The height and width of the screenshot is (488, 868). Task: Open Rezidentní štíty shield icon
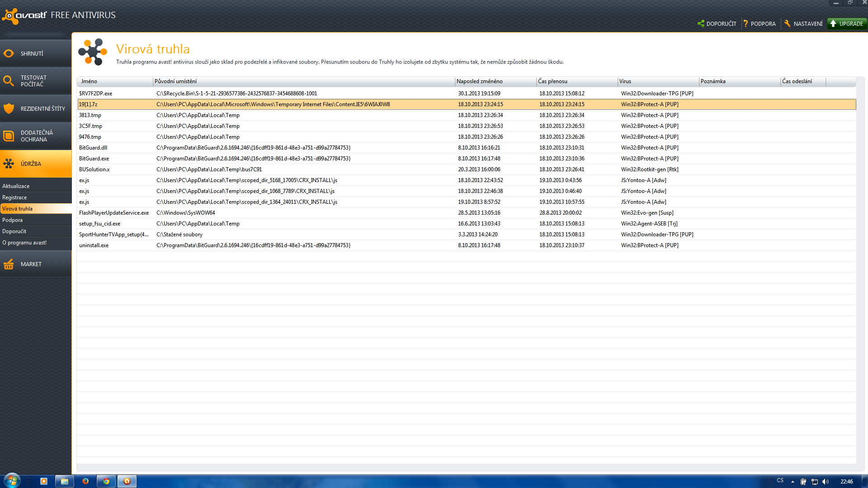pos(9,108)
